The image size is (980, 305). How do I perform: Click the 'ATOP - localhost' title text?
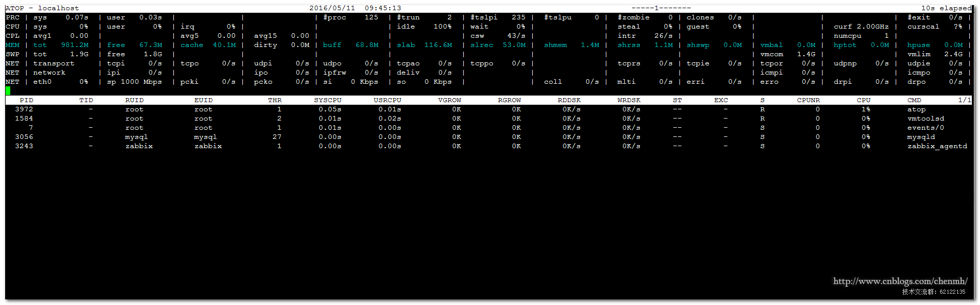coord(42,8)
